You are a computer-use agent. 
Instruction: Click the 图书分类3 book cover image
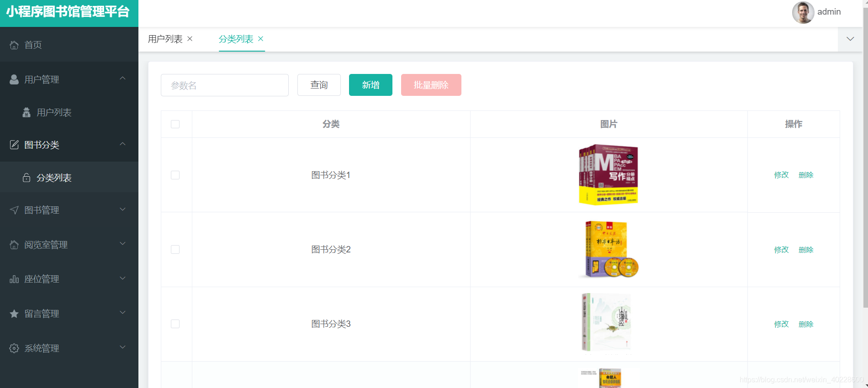click(607, 324)
